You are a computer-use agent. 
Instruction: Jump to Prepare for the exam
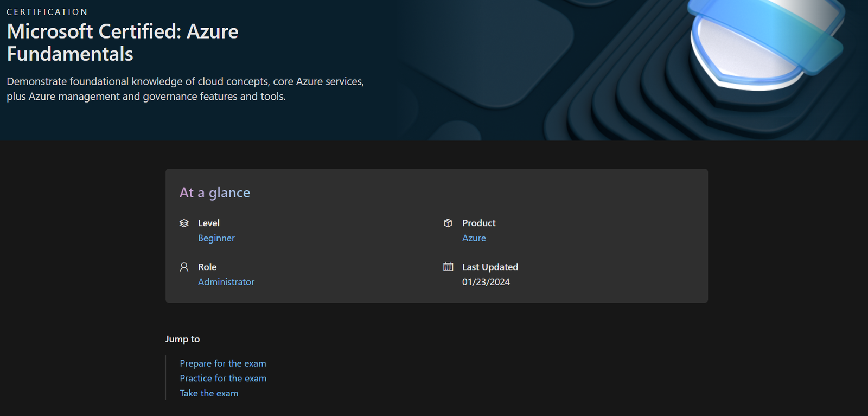click(223, 363)
